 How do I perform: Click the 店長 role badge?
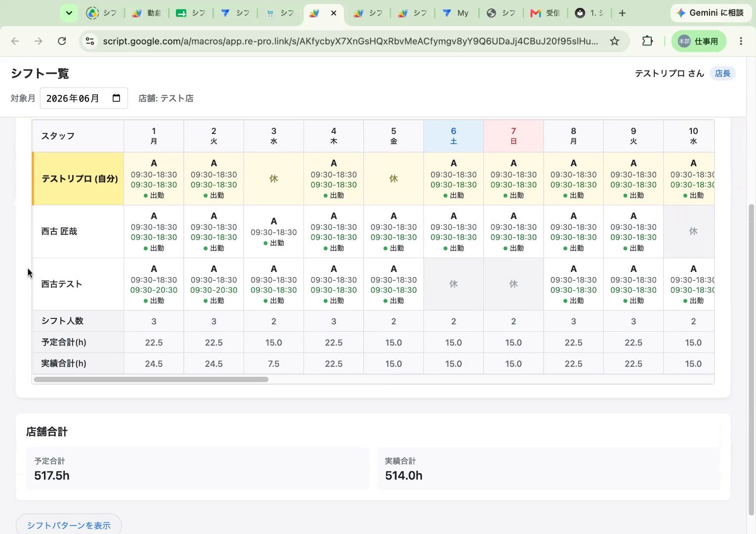click(x=722, y=74)
